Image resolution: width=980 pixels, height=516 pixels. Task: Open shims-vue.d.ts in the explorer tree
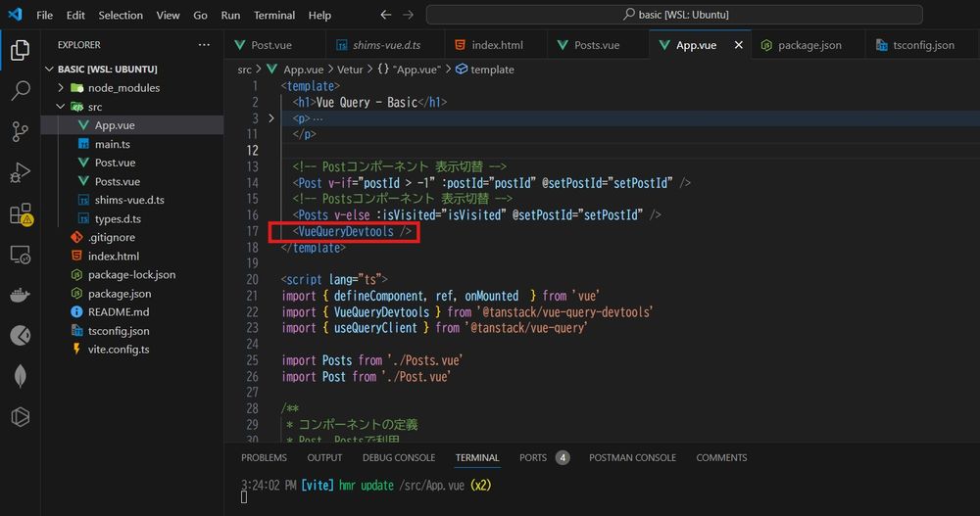(x=132, y=200)
